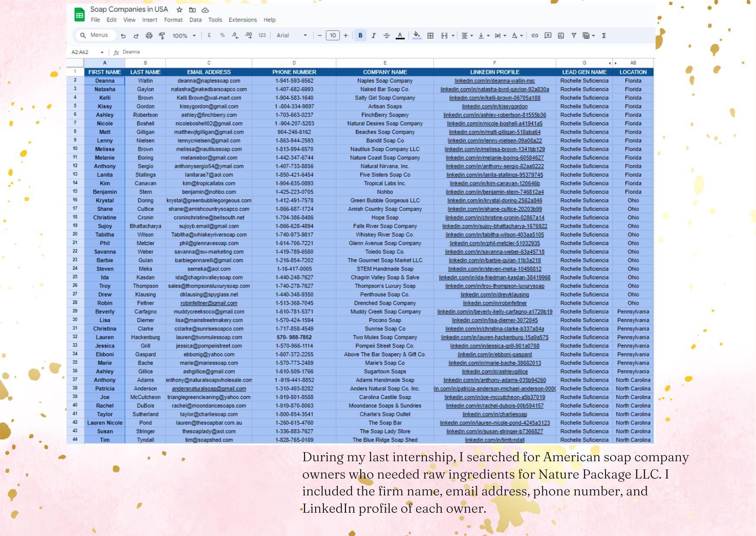Select column E header
756x536 pixels.
point(385,63)
